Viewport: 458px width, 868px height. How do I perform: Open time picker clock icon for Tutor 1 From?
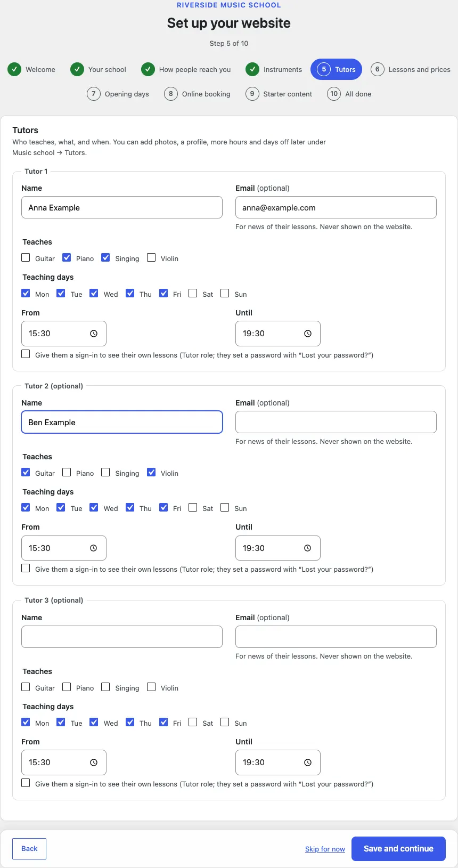click(x=94, y=334)
